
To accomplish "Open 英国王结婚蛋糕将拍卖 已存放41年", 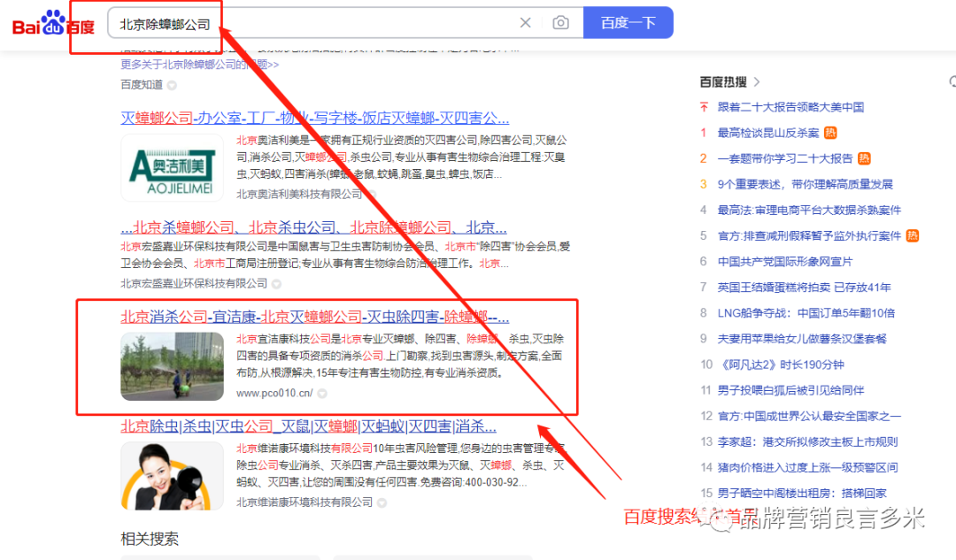I will pyautogui.click(x=804, y=287).
